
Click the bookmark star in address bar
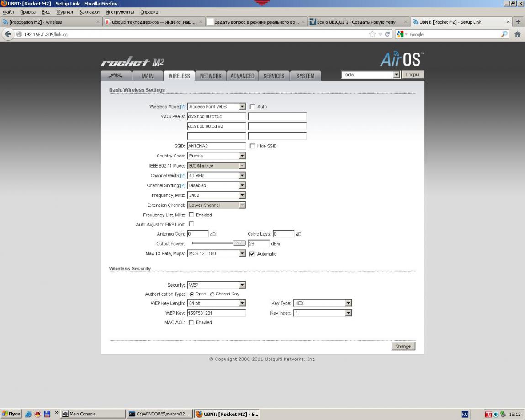(373, 34)
